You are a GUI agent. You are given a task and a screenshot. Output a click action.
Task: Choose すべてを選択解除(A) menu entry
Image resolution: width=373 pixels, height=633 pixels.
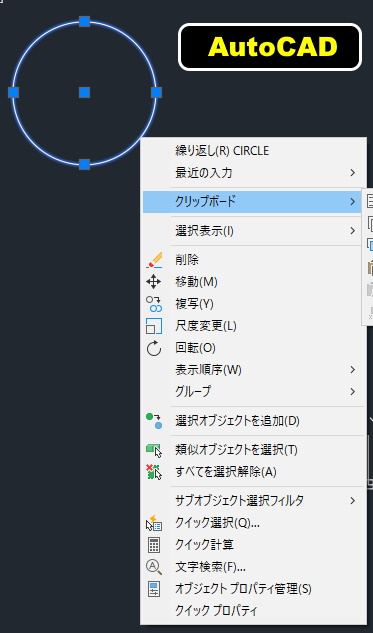pyautogui.click(x=254, y=472)
